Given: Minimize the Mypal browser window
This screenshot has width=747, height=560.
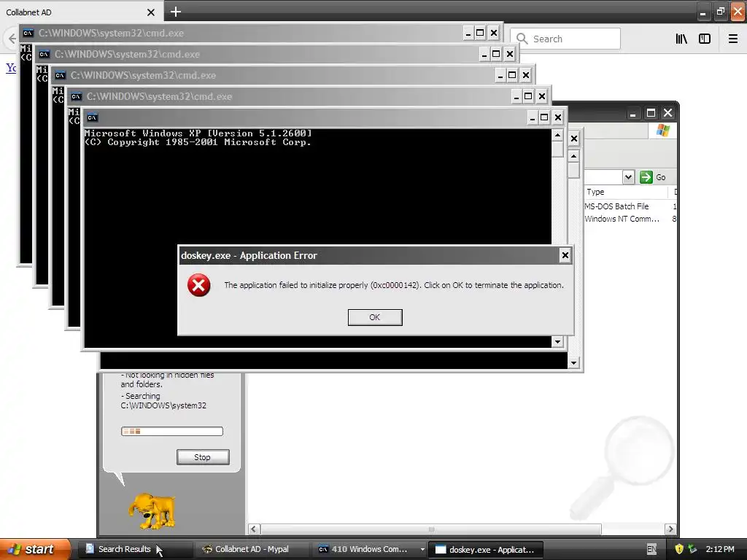Looking at the screenshot, I should [703, 12].
